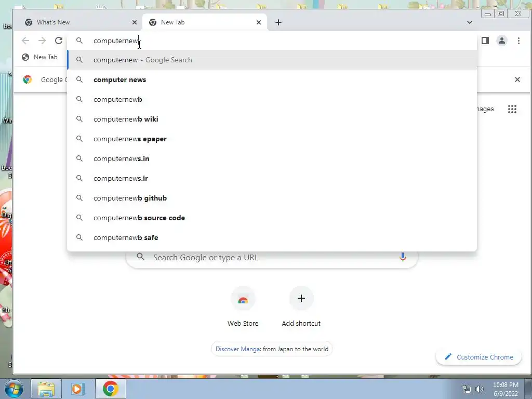Viewport: 532px width, 399px height.
Task: Close the New Tab tab
Action: (x=259, y=22)
